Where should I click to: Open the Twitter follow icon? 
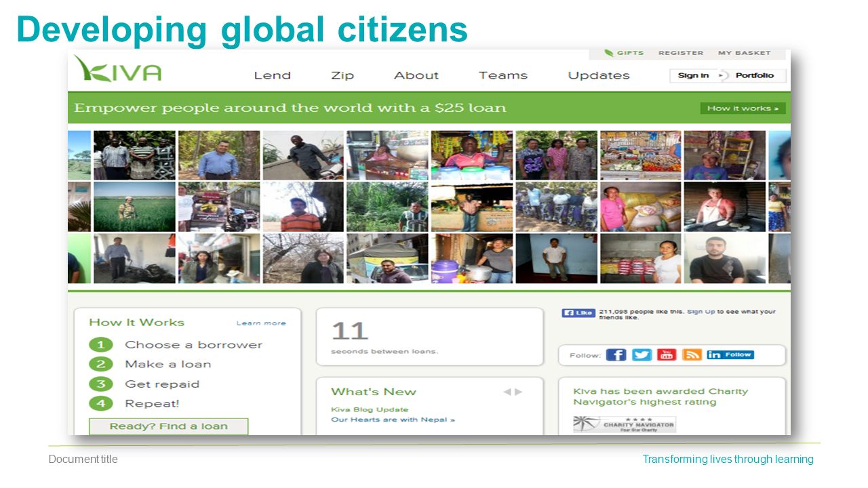coord(642,354)
